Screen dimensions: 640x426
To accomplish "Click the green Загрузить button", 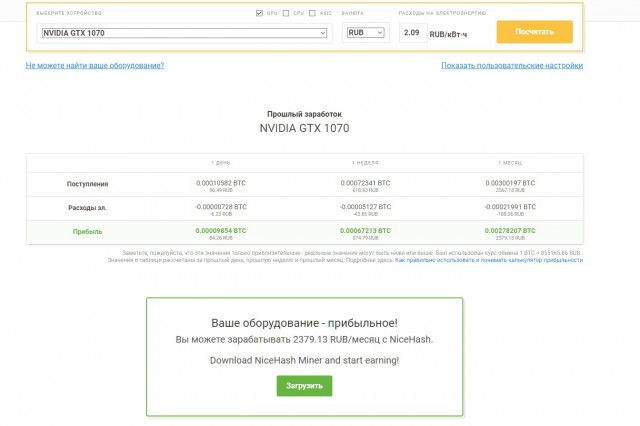I will coord(304,386).
